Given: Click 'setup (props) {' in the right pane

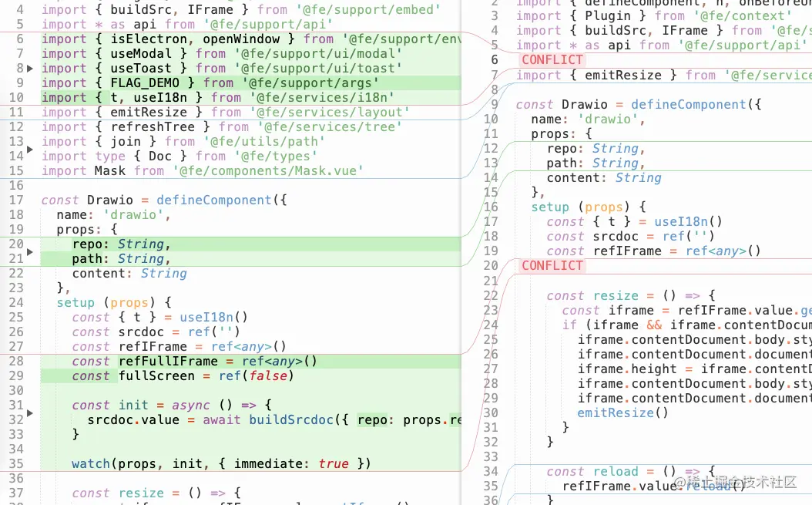Looking at the screenshot, I should 589,207.
